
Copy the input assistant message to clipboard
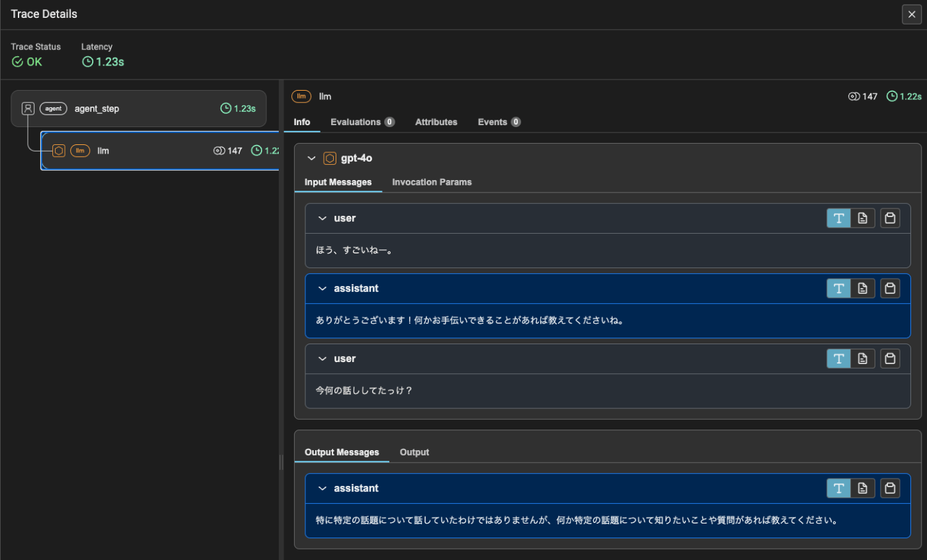coord(891,289)
